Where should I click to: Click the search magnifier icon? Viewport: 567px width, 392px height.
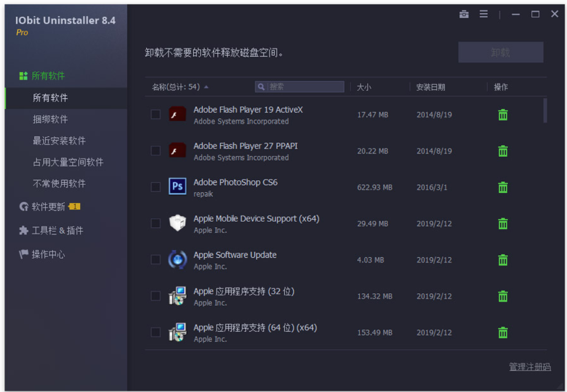[x=261, y=87]
